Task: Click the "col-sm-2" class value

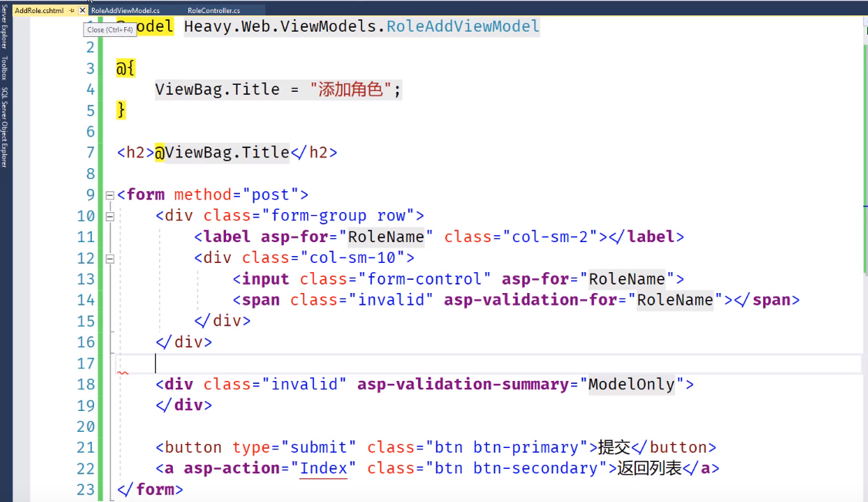Action: (x=549, y=237)
